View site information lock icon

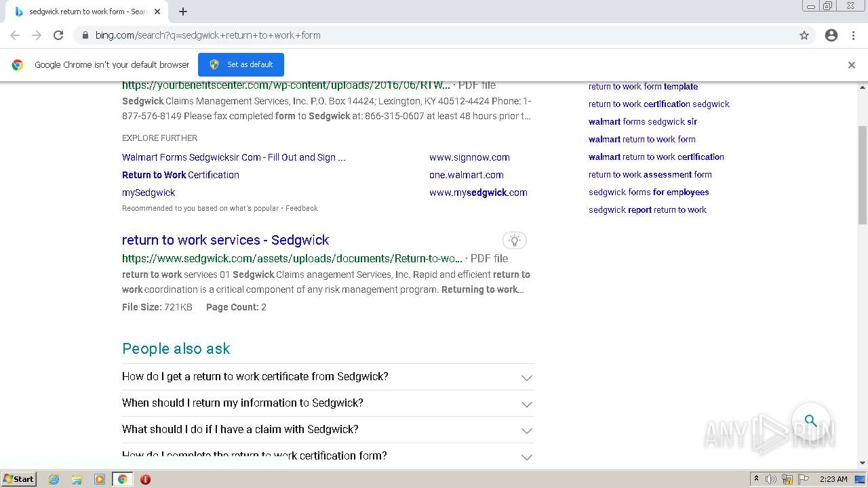[x=85, y=35]
